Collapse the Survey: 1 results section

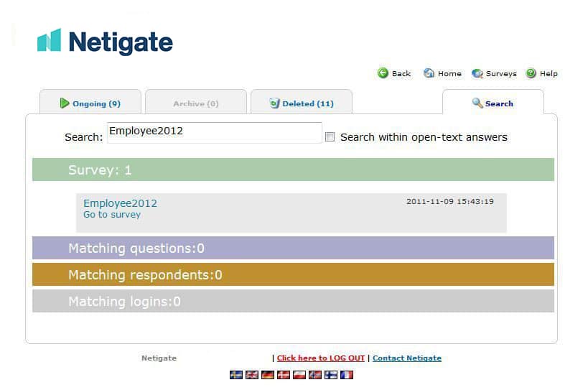[x=293, y=170]
